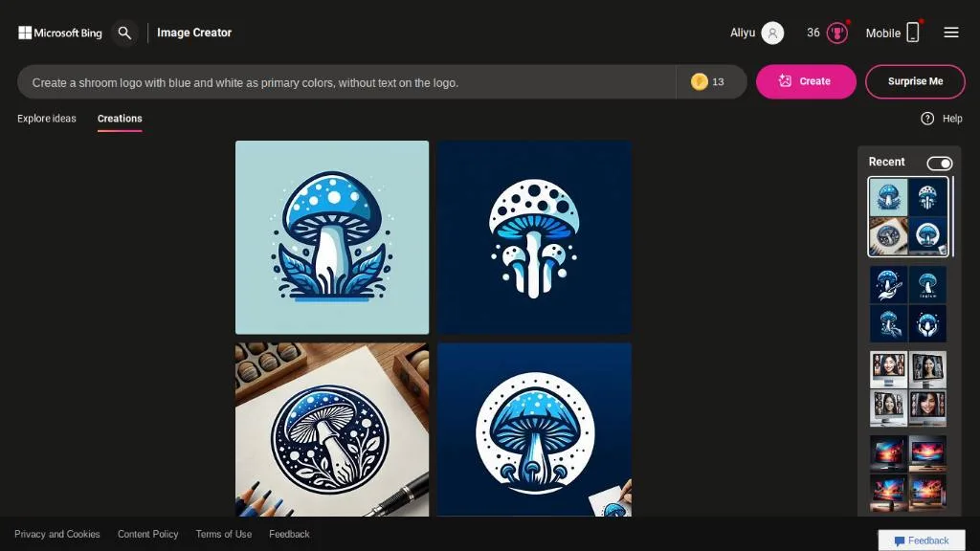Click the Help link

(x=952, y=119)
